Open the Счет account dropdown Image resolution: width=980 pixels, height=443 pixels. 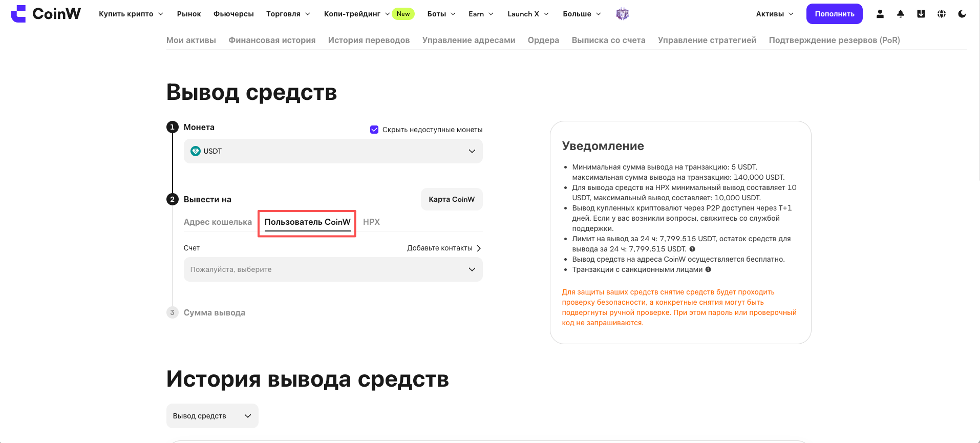point(333,269)
